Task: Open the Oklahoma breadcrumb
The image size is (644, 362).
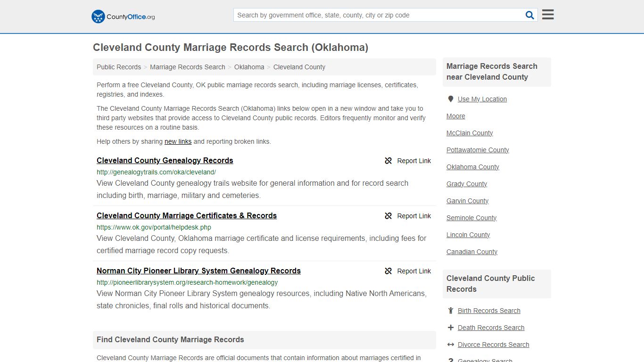Action: [x=249, y=67]
